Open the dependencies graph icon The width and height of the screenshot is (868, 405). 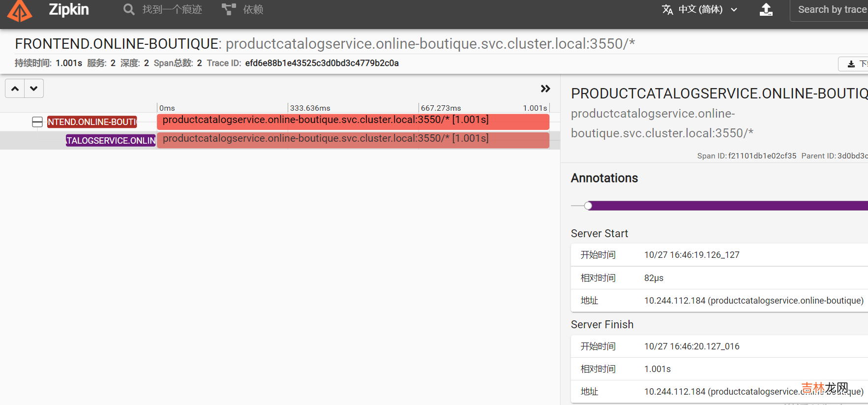pyautogui.click(x=229, y=10)
